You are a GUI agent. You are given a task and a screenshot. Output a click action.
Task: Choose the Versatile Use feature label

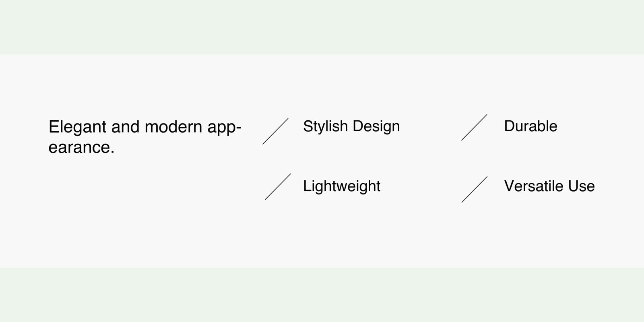point(549,186)
